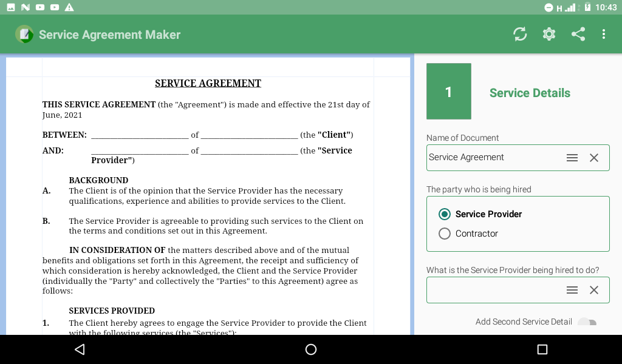The width and height of the screenshot is (622, 364).
Task: Tap the image notification icon in status bar
Action: (11, 7)
